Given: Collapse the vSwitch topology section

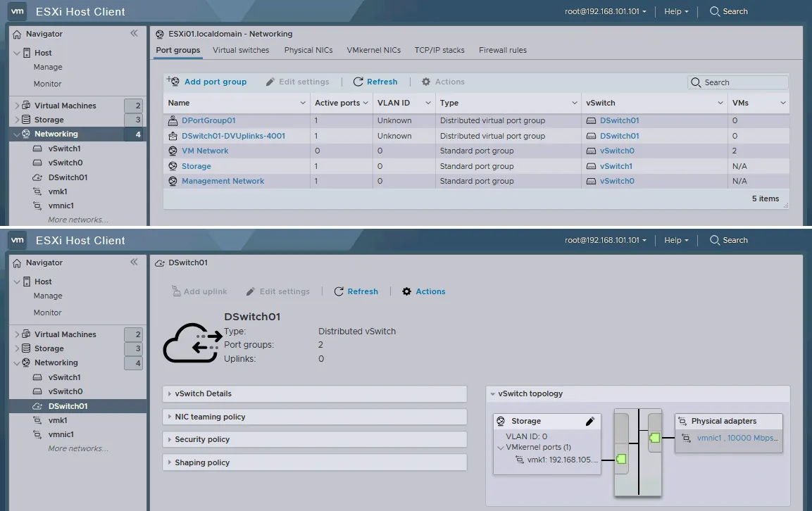Looking at the screenshot, I should (492, 394).
